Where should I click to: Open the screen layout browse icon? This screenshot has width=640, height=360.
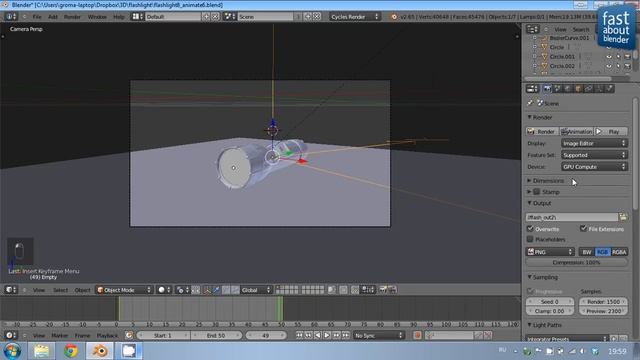[138, 16]
